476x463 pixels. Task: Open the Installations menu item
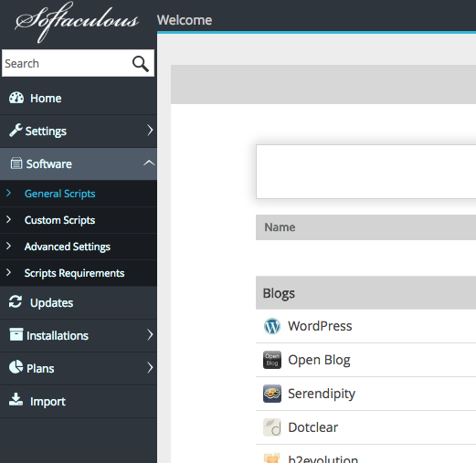coord(79,335)
